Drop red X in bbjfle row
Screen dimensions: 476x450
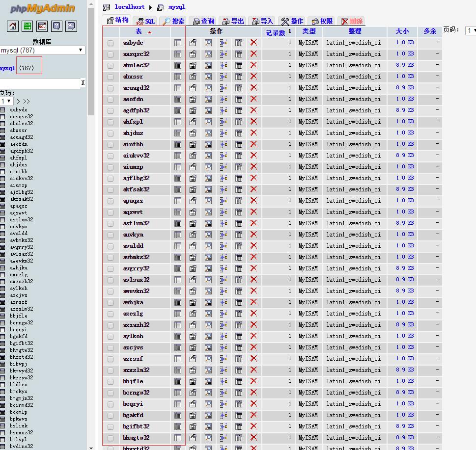[253, 381]
